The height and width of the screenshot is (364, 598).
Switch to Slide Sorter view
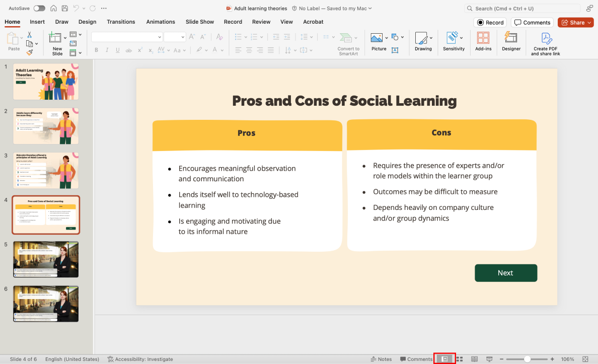pyautogui.click(x=460, y=359)
